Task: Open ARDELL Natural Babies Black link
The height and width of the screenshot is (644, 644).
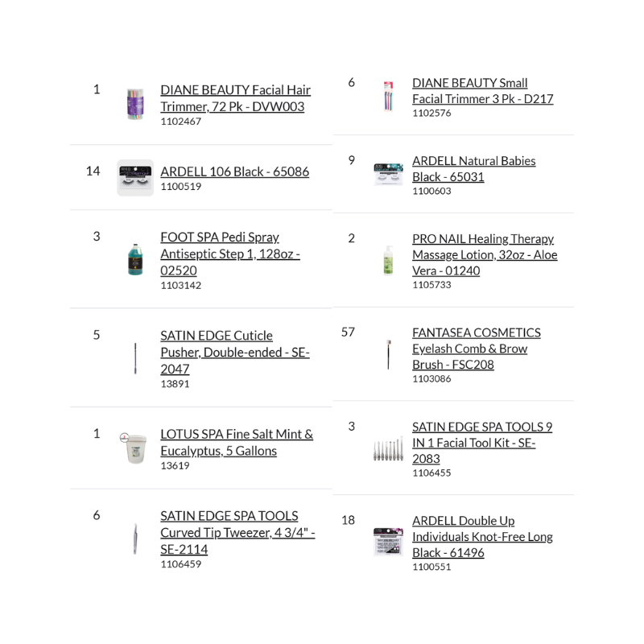Action: (473, 168)
